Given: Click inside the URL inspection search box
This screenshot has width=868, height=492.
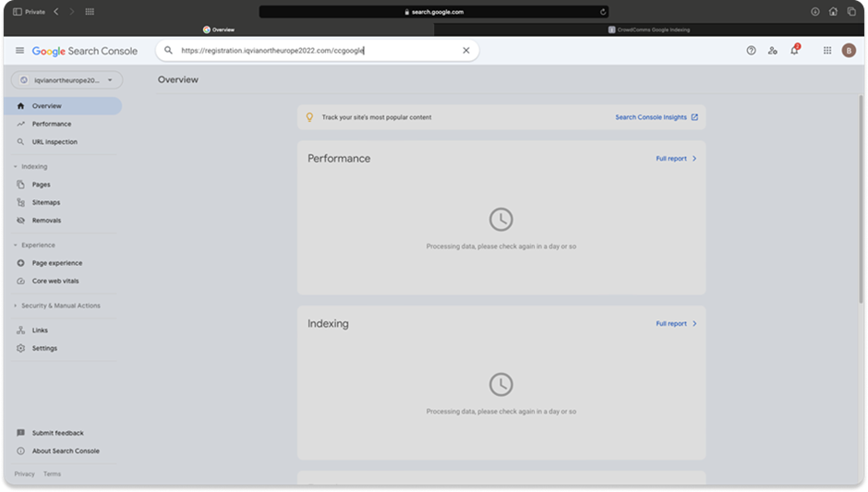Looking at the screenshot, I should click(314, 51).
